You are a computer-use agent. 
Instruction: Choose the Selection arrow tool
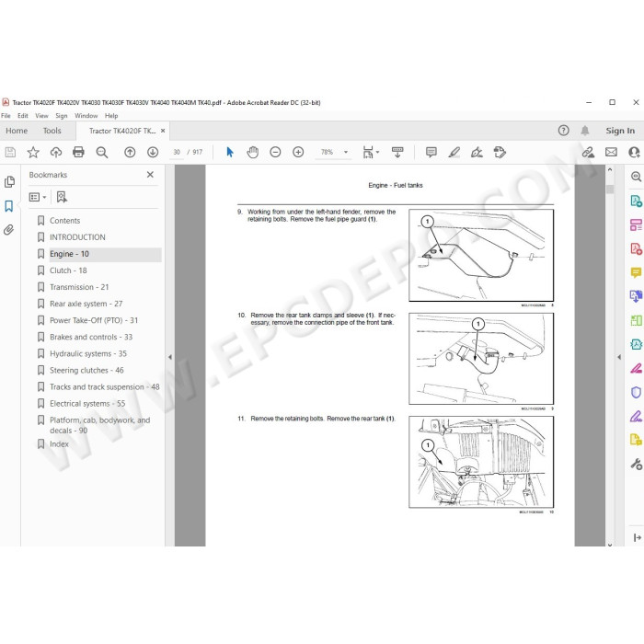click(230, 153)
